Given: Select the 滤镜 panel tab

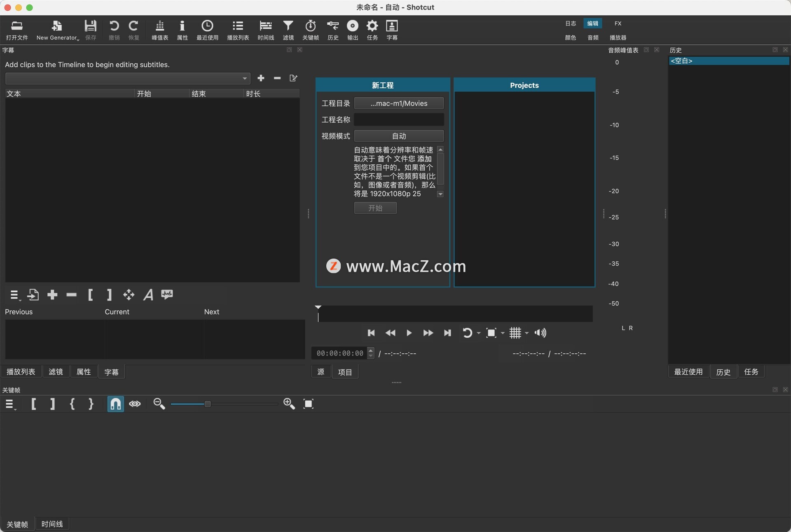Looking at the screenshot, I should 56,372.
